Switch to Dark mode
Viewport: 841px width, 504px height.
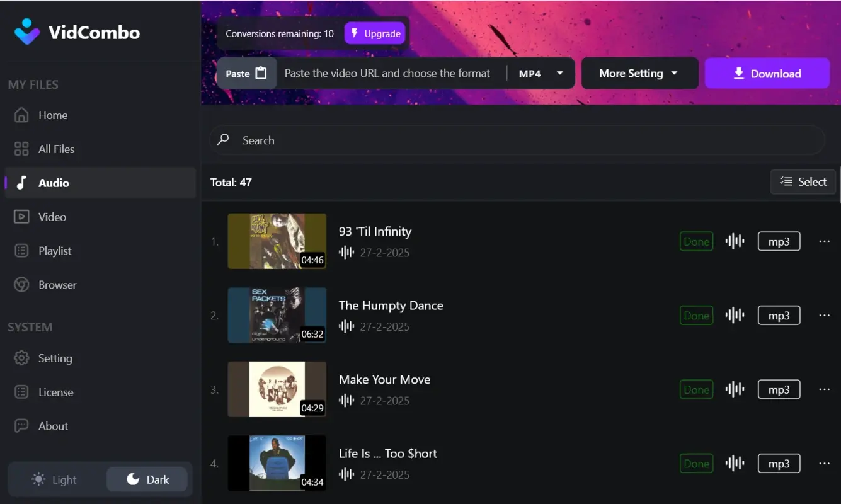click(x=147, y=479)
